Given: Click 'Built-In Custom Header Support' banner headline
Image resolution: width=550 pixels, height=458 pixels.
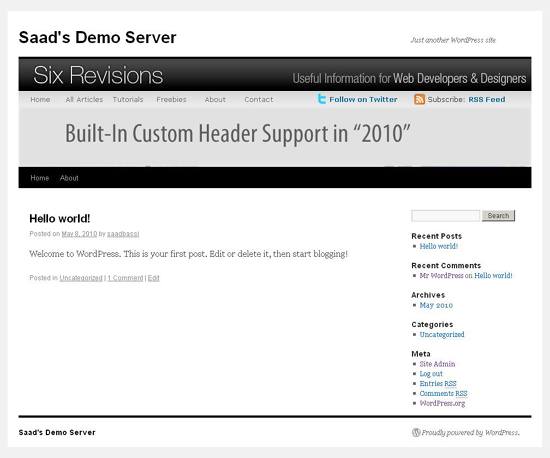Looking at the screenshot, I should point(237,134).
